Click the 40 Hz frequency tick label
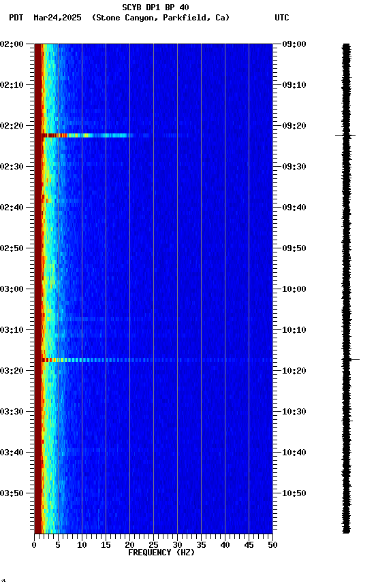The width and height of the screenshot is (376, 588). (225, 545)
